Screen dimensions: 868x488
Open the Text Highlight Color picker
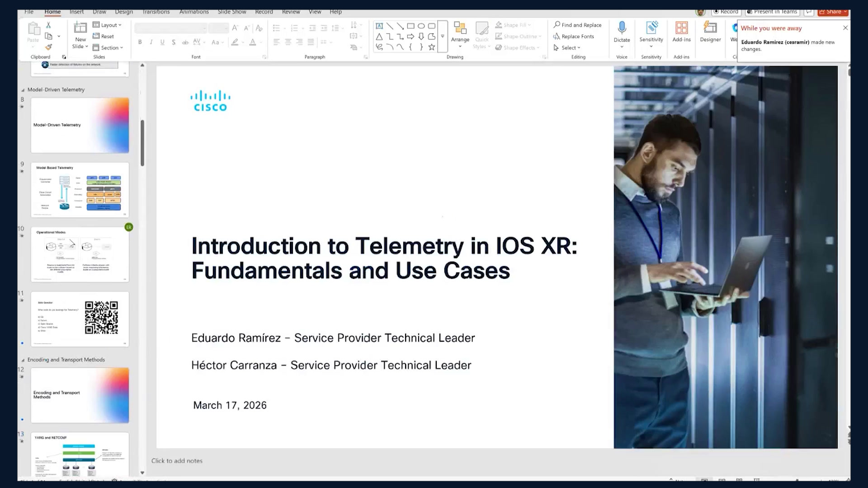pyautogui.click(x=235, y=42)
